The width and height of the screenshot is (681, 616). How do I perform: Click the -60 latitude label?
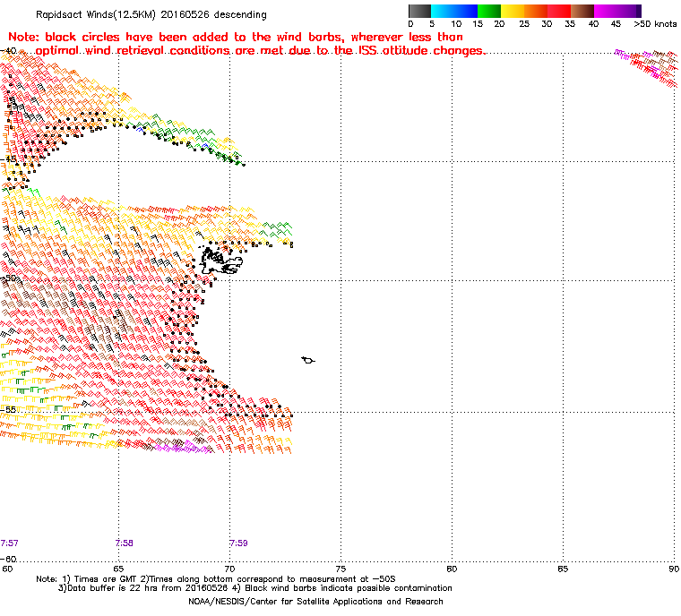coord(8,559)
